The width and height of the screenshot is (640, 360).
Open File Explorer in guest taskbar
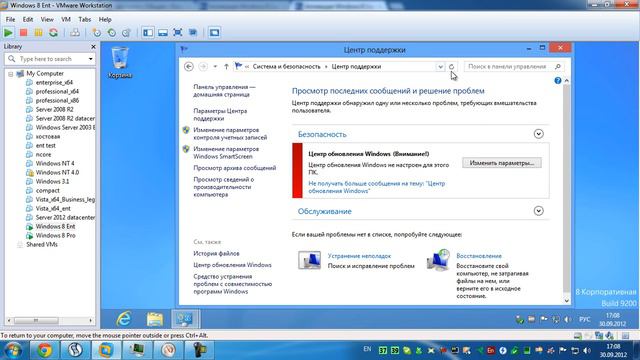[x=155, y=319]
